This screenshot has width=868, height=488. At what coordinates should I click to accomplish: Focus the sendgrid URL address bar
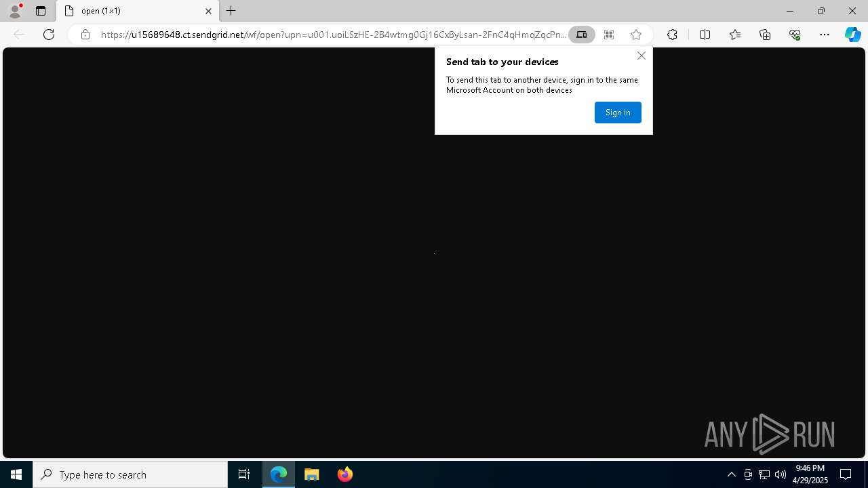[x=332, y=35]
